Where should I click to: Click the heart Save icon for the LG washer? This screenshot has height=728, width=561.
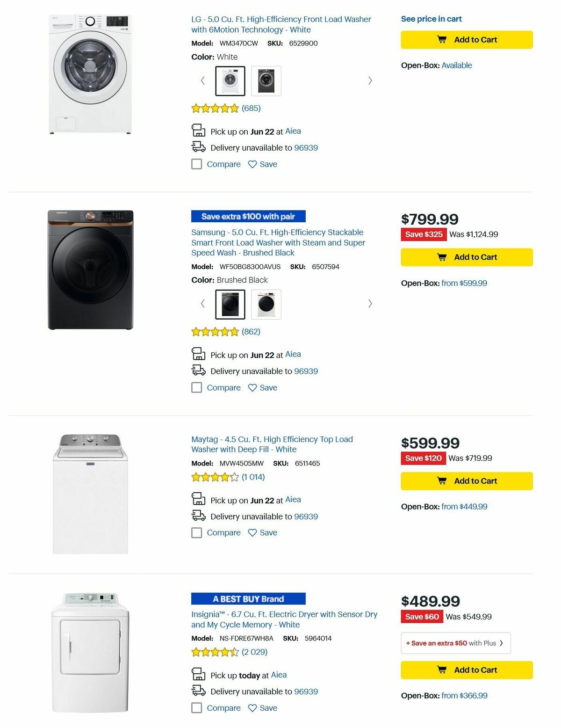click(x=252, y=164)
